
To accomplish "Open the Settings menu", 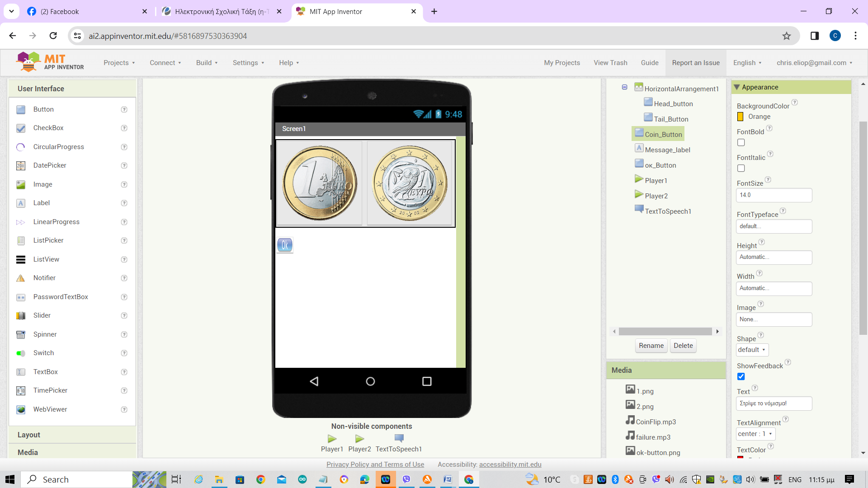I will [x=249, y=63].
